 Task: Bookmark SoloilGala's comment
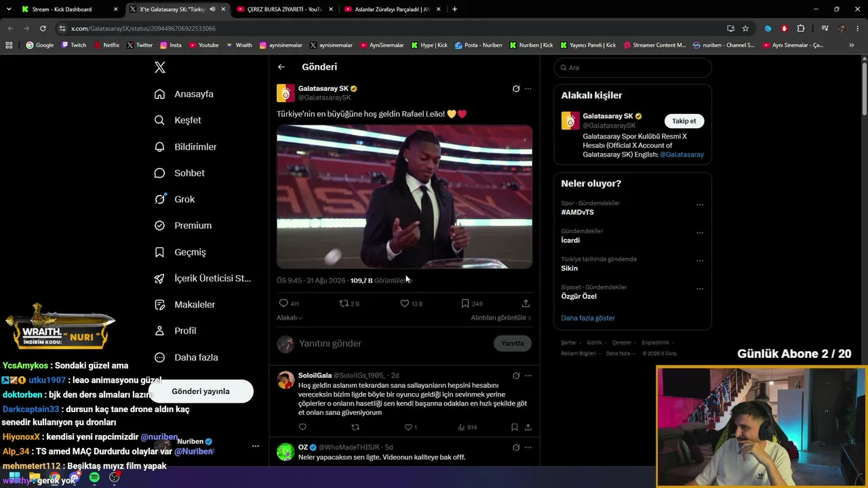(515, 427)
